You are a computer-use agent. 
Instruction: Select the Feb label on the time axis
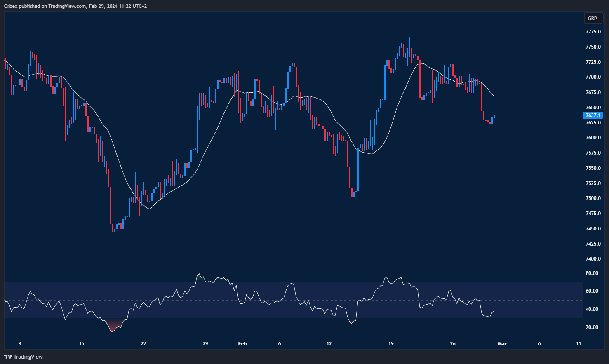[242, 344]
